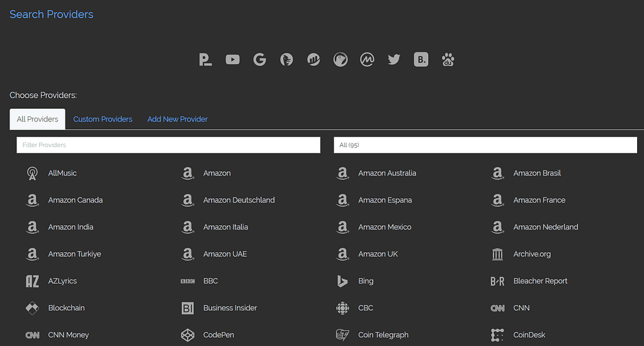
Task: Click the CodePen provider name
Action: (x=218, y=335)
